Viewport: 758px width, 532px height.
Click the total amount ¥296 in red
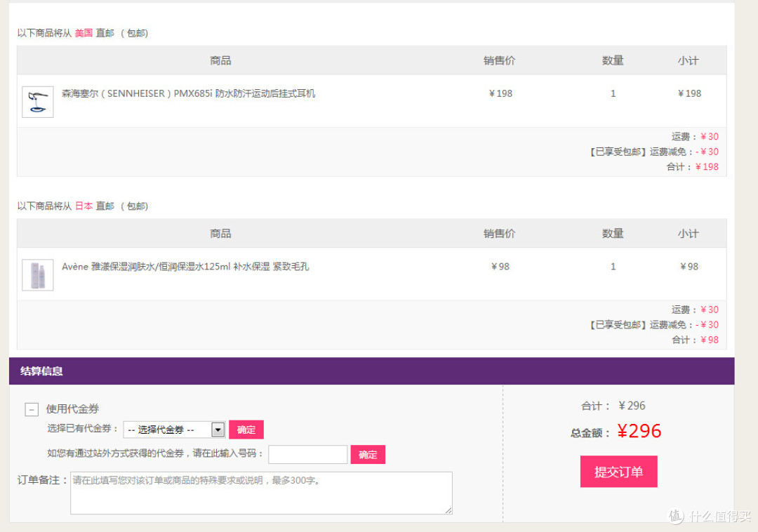(x=639, y=431)
